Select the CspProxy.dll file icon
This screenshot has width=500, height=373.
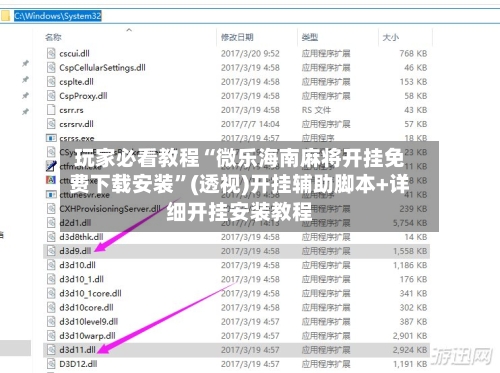(51, 96)
